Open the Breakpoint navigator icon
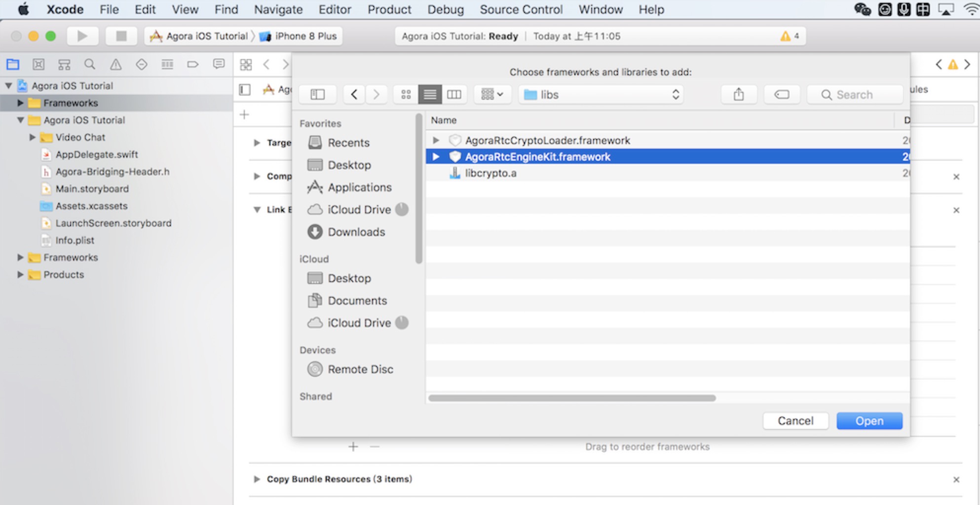This screenshot has width=980, height=505. [193, 64]
